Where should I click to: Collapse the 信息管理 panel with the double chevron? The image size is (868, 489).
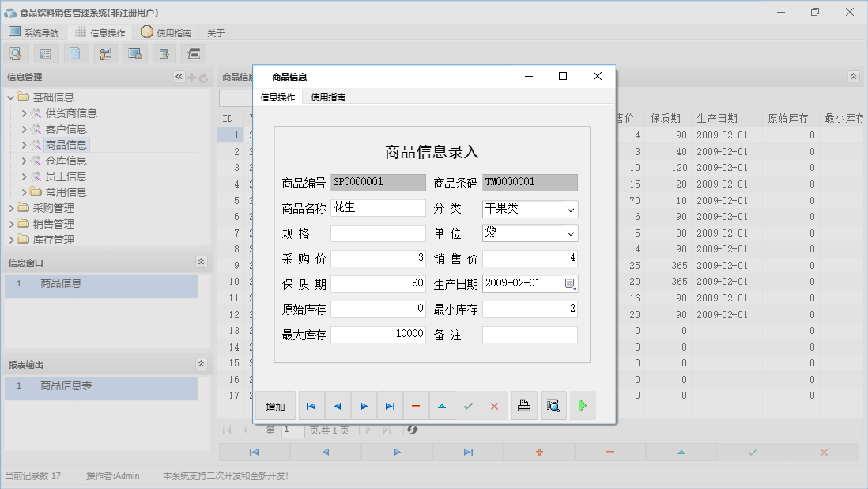tap(179, 77)
